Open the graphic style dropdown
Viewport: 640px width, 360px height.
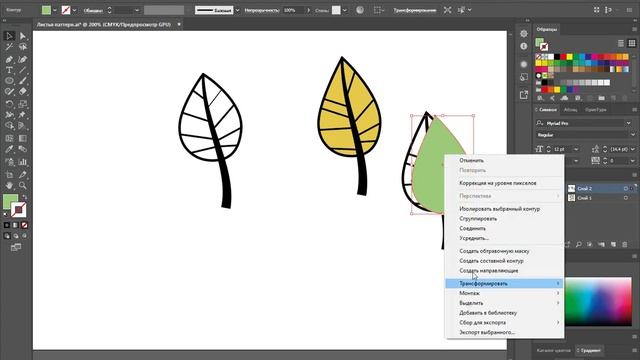[x=345, y=10]
